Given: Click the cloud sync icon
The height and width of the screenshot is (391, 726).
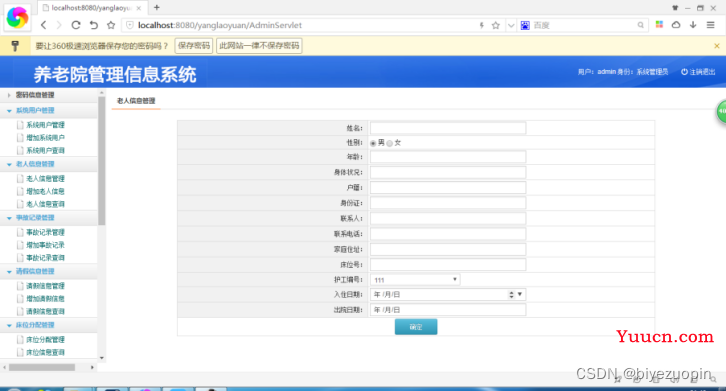Looking at the screenshot, I should (676, 25).
